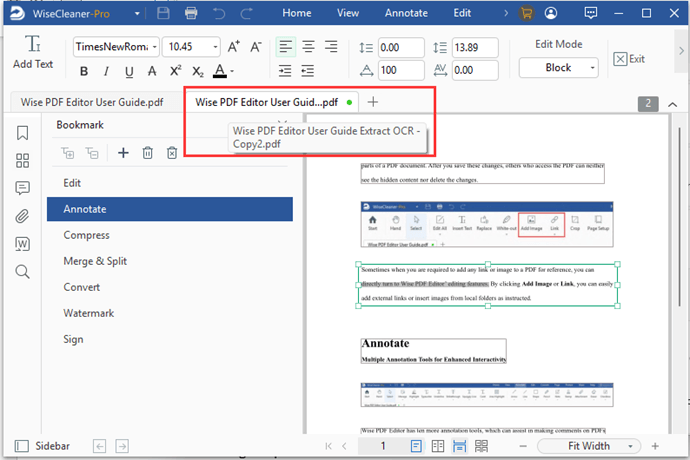Click the font color A swatch
This screenshot has width=690, height=460.
point(220,71)
